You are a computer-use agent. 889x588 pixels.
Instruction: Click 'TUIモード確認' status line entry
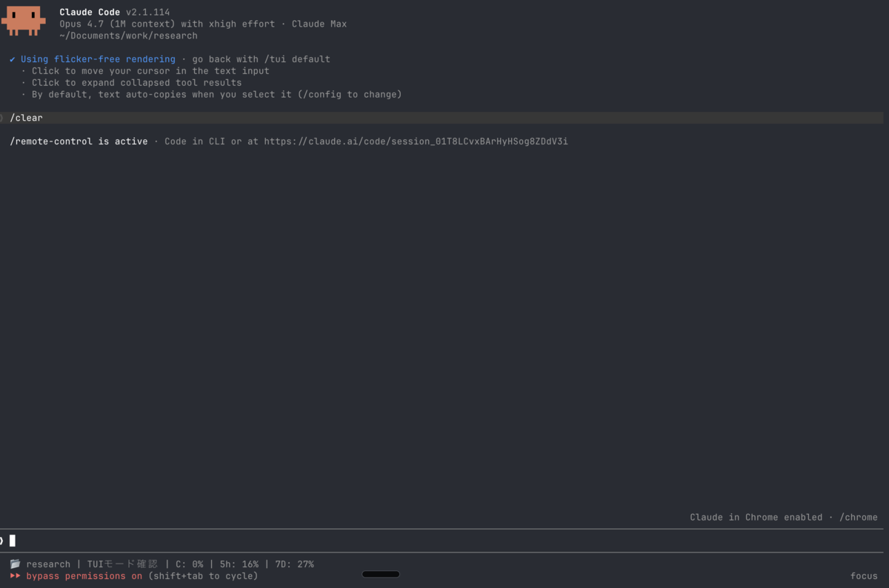(122, 564)
